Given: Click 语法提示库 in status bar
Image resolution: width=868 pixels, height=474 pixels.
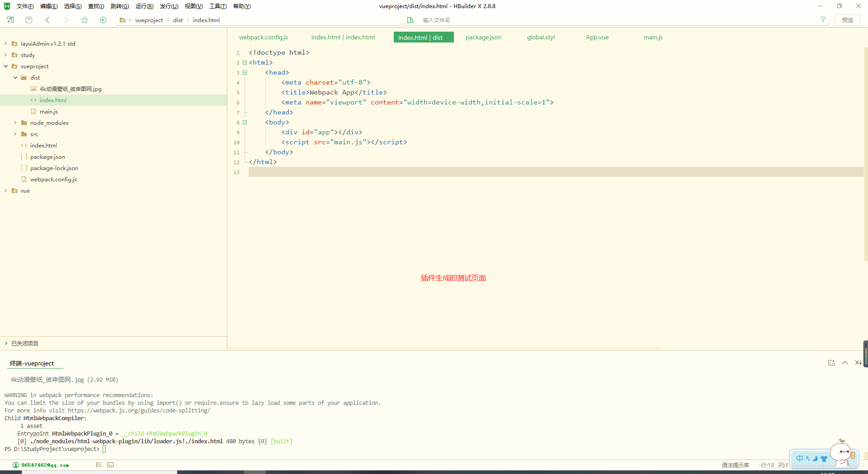Looking at the screenshot, I should (x=736, y=465).
